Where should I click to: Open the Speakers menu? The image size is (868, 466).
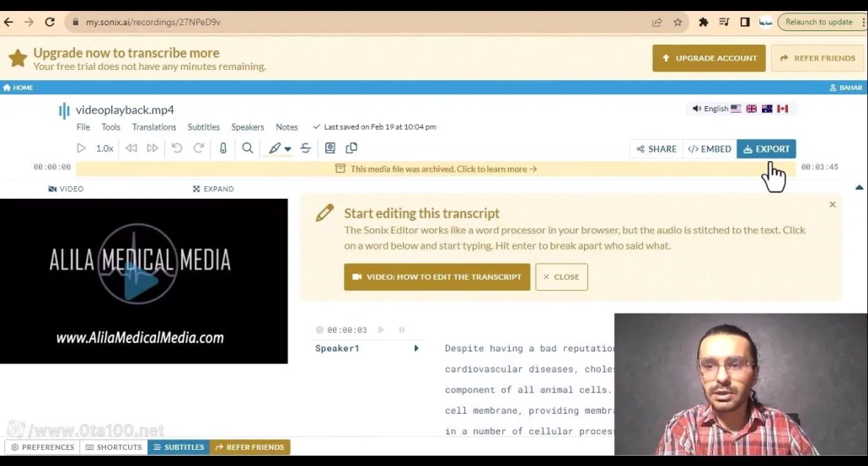click(248, 127)
